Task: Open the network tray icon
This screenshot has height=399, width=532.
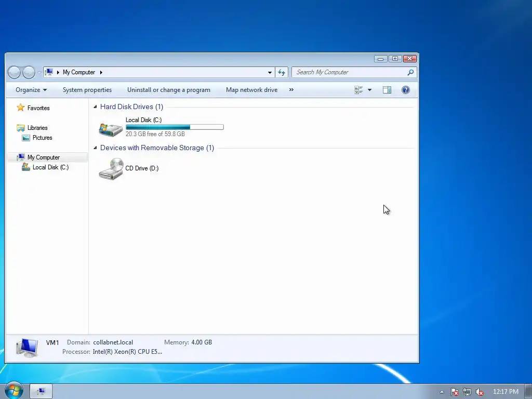Action: coord(467,392)
